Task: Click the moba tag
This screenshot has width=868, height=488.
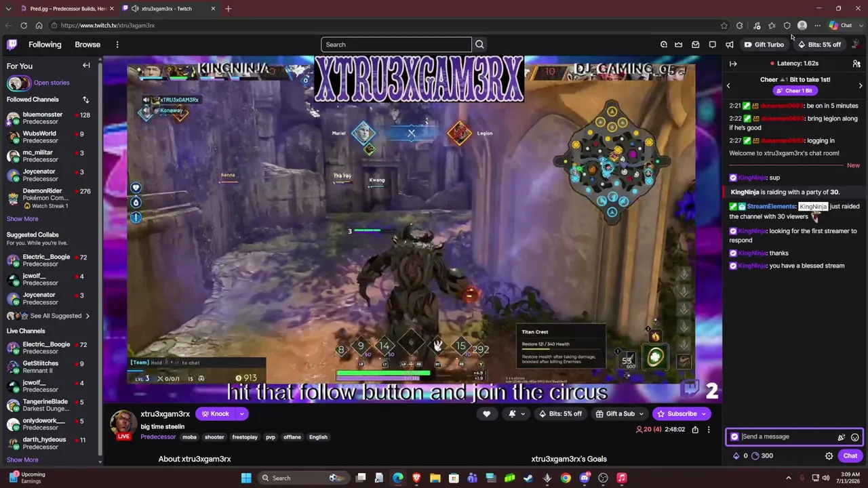Action: point(189,437)
